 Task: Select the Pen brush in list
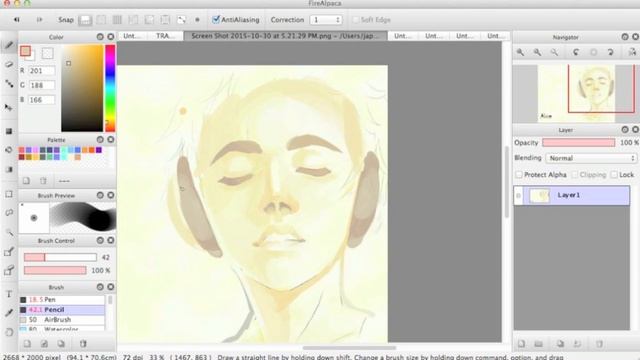[x=62, y=300]
